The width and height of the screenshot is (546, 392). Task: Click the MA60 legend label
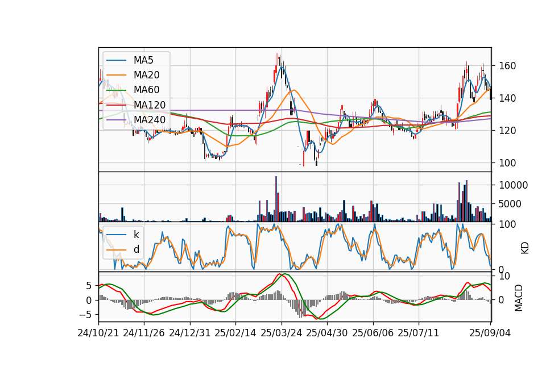click(x=146, y=90)
